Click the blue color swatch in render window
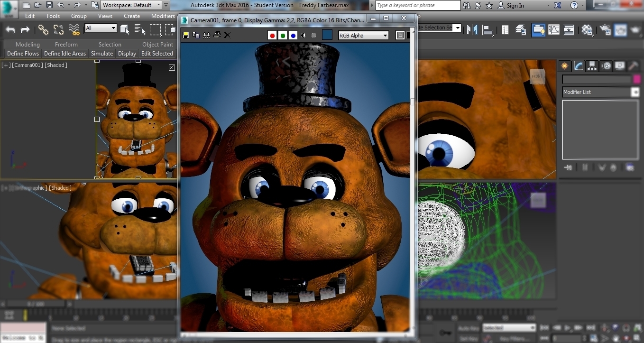This screenshot has height=343, width=644. 327,35
